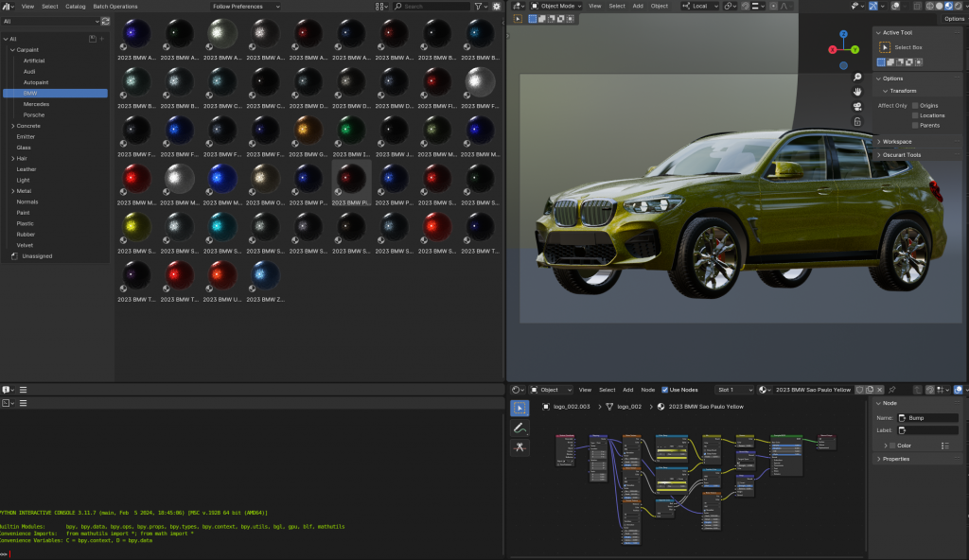Viewport: 969px width, 560px height.
Task: Open the Follow Preferences dropdown
Action: pyautogui.click(x=246, y=6)
